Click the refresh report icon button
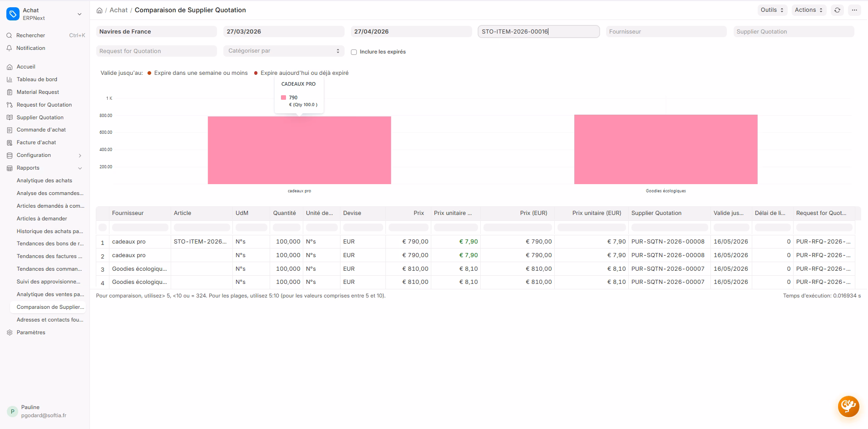 pyautogui.click(x=837, y=10)
